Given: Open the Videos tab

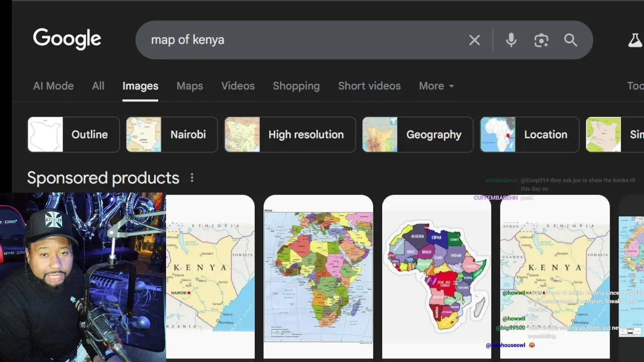Looking at the screenshot, I should point(238,86).
